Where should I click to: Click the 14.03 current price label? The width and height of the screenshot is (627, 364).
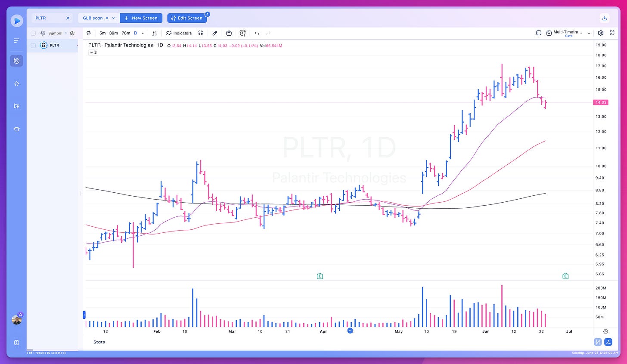(601, 102)
